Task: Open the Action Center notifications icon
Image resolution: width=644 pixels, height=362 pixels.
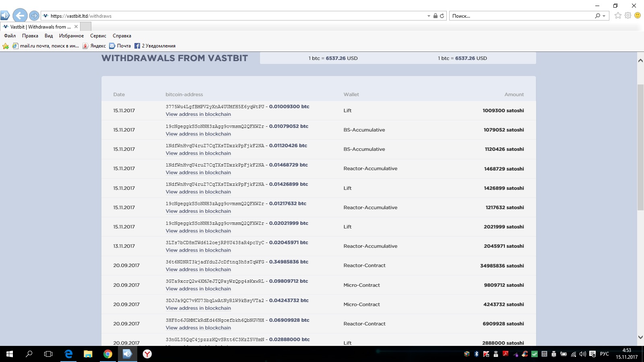Action: click(x=592, y=354)
